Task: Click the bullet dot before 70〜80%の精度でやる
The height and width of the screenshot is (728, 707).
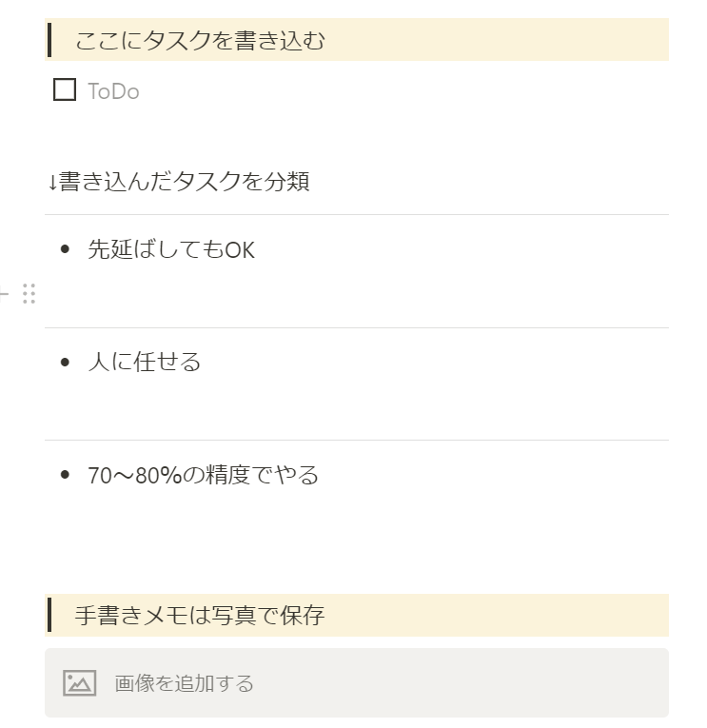Action: tap(65, 475)
